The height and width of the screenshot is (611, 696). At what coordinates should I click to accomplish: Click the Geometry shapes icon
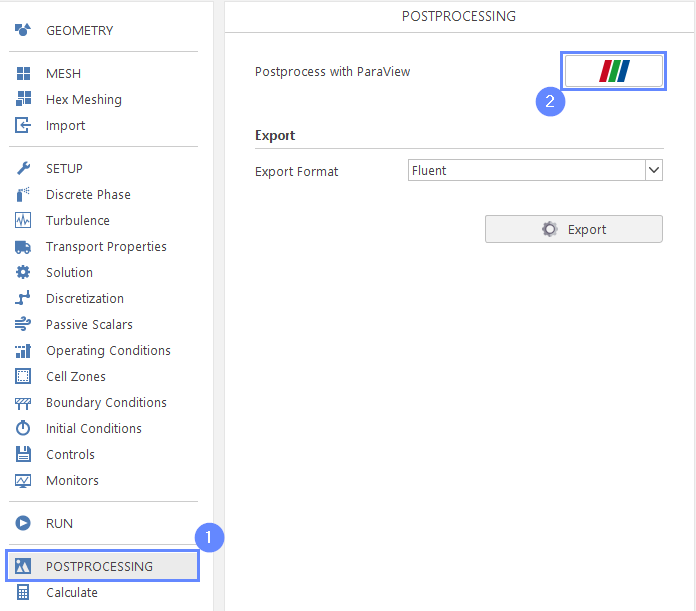point(23,30)
